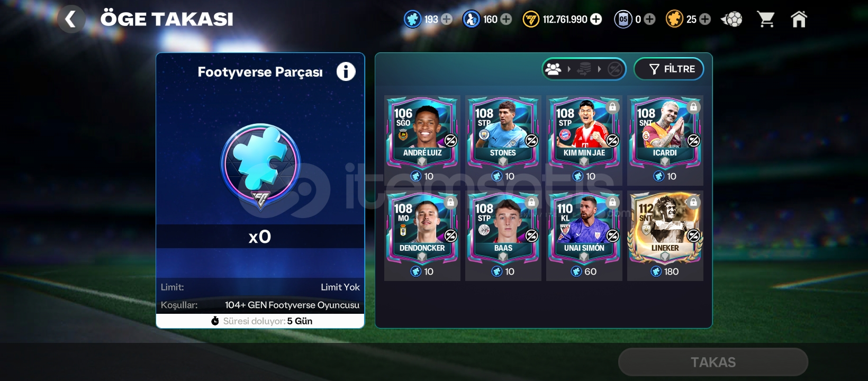Add puzzle pieces with the plus beside 193

pos(447,20)
